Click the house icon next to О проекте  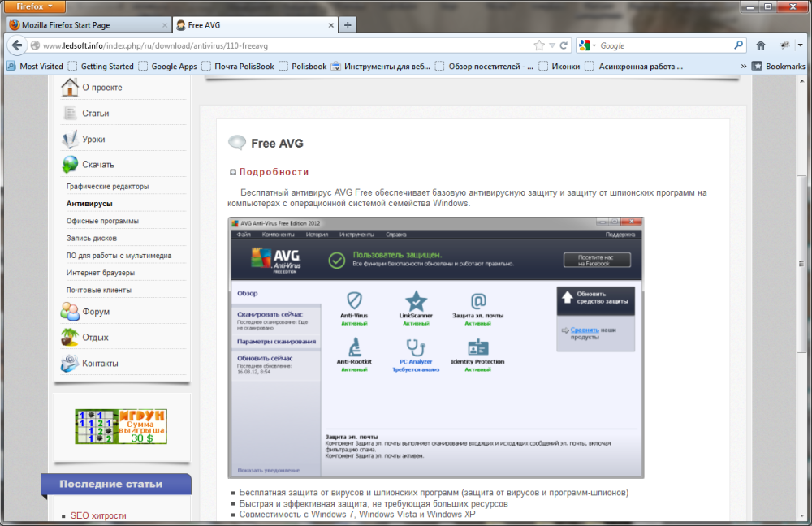(69, 87)
